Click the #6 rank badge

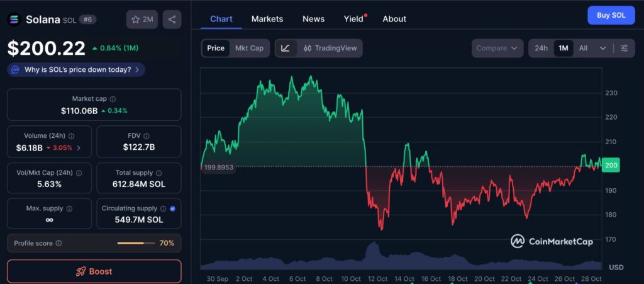pyautogui.click(x=87, y=20)
